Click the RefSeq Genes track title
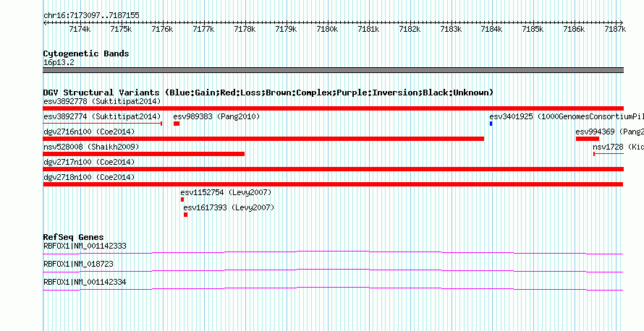Viewport: 644px width, 331px height. coord(74,238)
